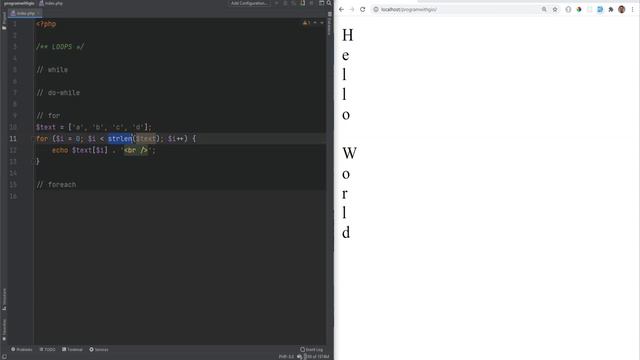Open the Chrome three-dot menu
Screen dimensions: 640x360
pos(632,9)
